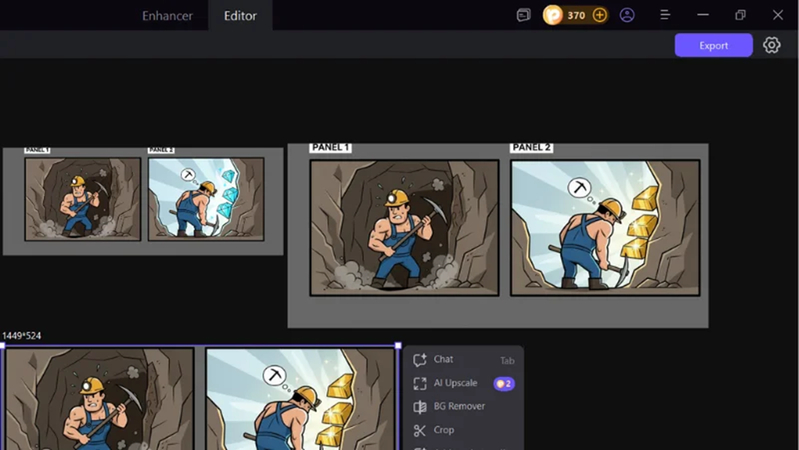Click the AI Upscale cost badge showing 2
This screenshot has height=450, width=799.
(504, 383)
